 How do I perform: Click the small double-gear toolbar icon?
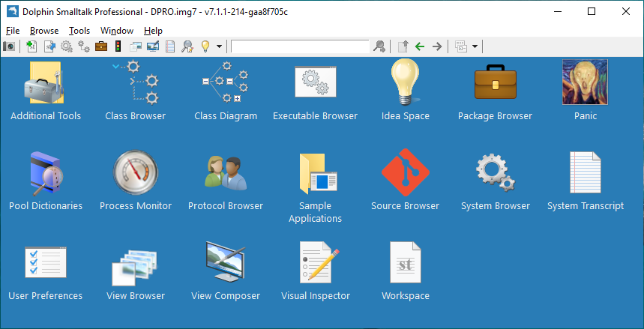(84, 46)
